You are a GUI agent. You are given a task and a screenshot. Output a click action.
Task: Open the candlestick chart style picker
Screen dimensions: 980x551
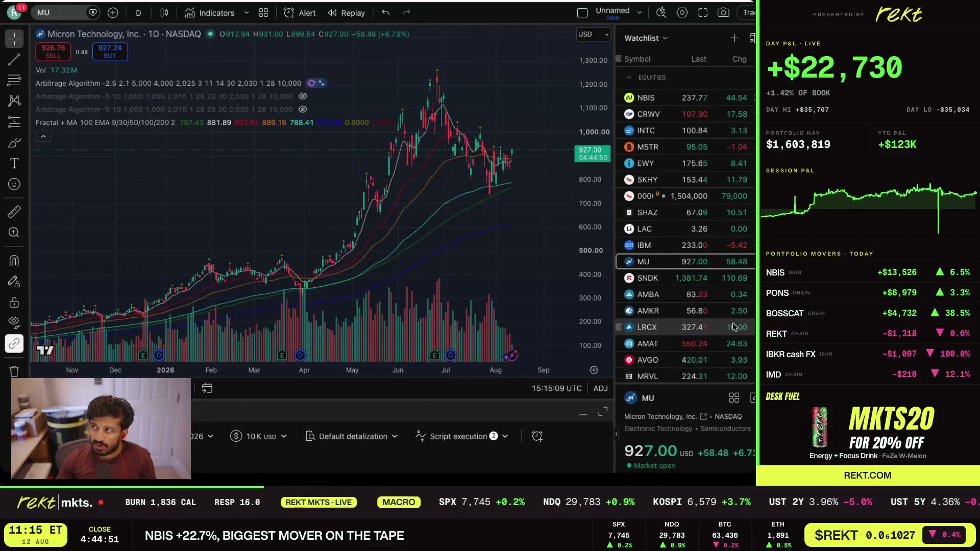point(164,13)
